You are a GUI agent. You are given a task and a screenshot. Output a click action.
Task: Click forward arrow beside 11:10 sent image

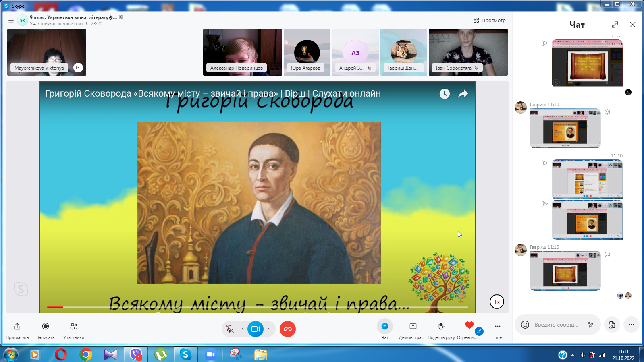(545, 163)
